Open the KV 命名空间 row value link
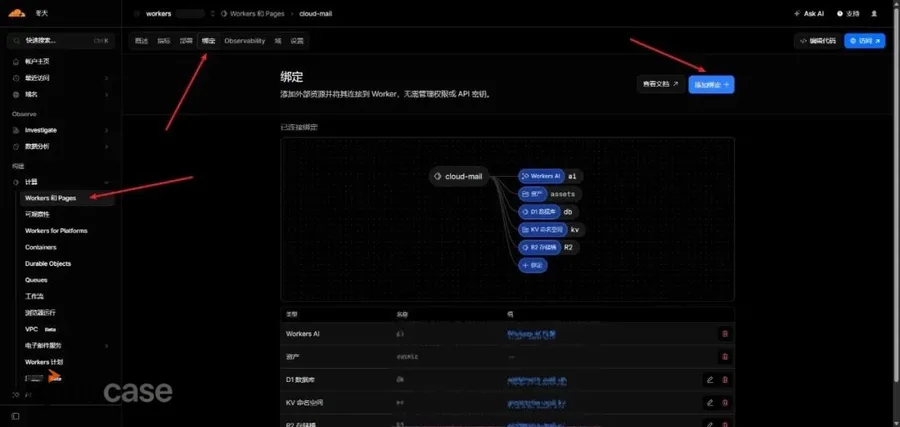 click(536, 403)
